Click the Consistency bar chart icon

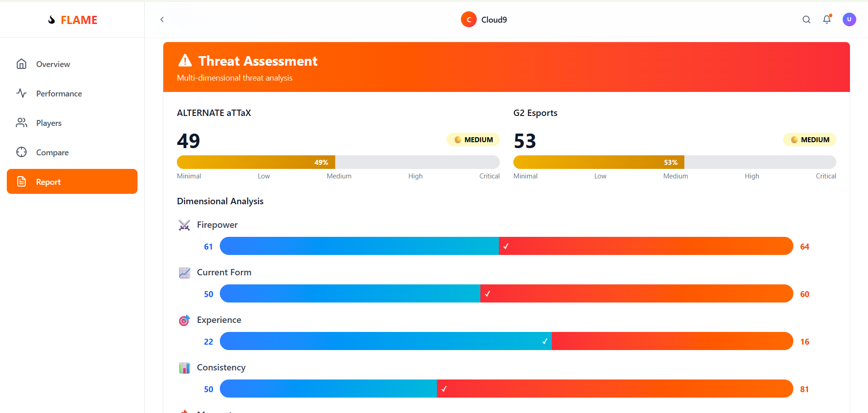coord(184,368)
